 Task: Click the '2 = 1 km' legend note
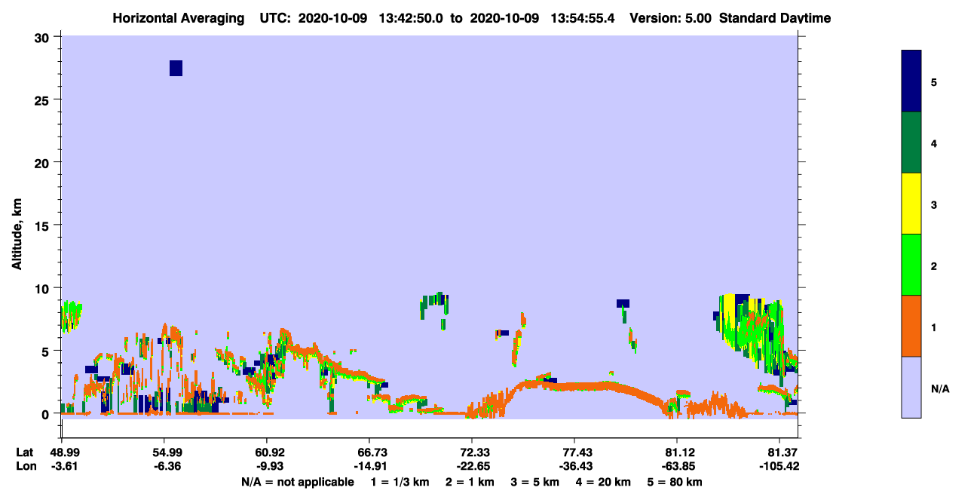[470, 482]
